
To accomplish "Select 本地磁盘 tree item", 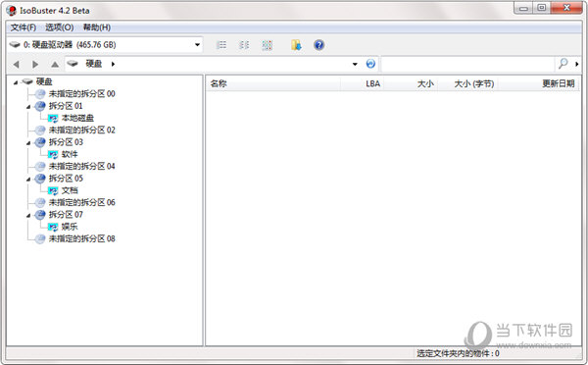I will [x=77, y=118].
